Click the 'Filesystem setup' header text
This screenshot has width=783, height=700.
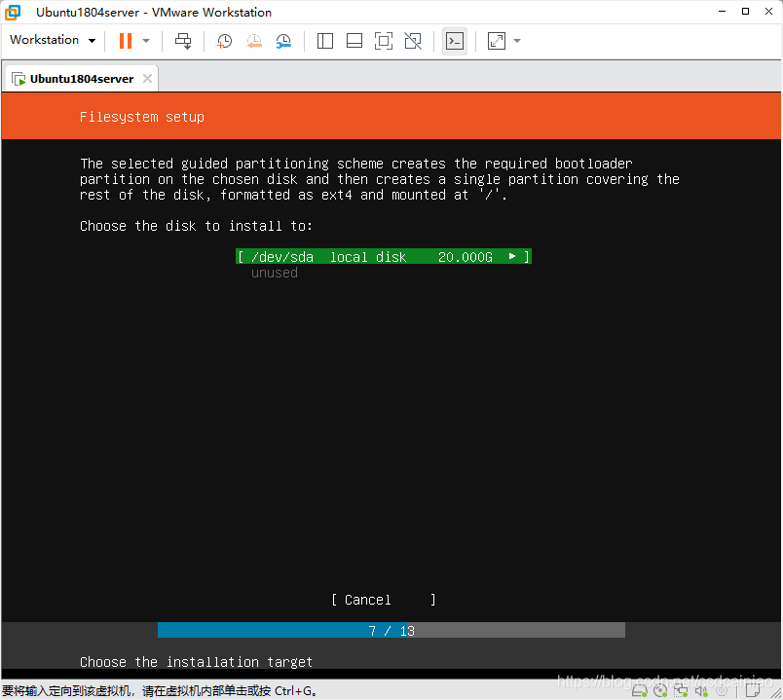click(142, 117)
